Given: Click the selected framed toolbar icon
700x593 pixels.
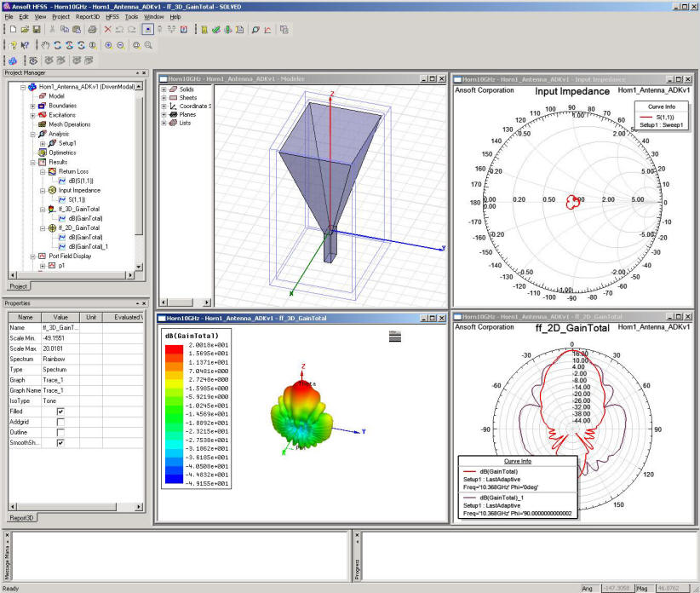Looking at the screenshot, I should pos(147,30).
